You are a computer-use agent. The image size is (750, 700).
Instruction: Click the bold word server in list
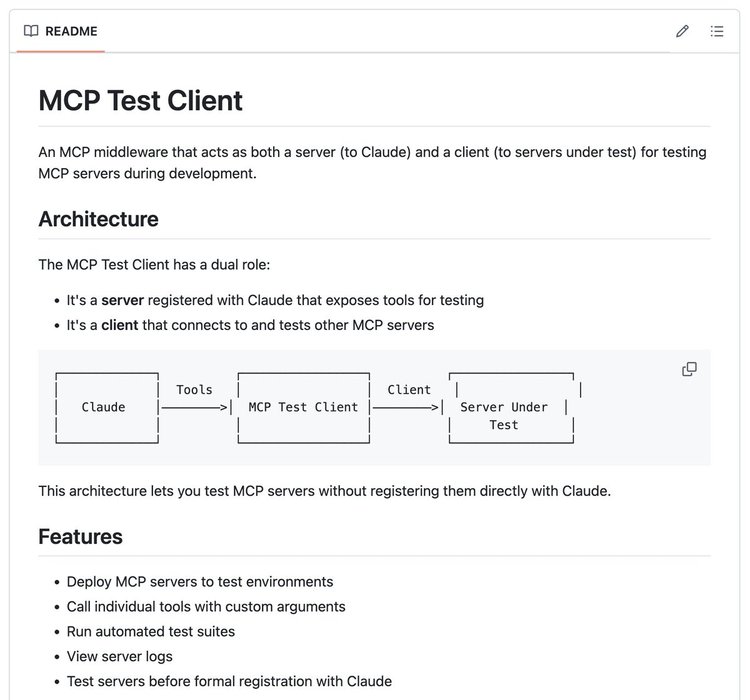click(122, 300)
